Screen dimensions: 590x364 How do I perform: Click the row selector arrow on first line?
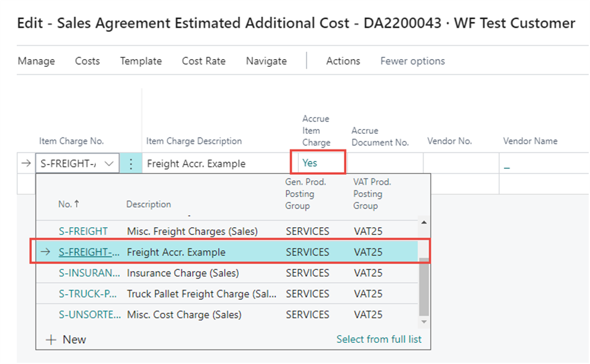click(25, 163)
